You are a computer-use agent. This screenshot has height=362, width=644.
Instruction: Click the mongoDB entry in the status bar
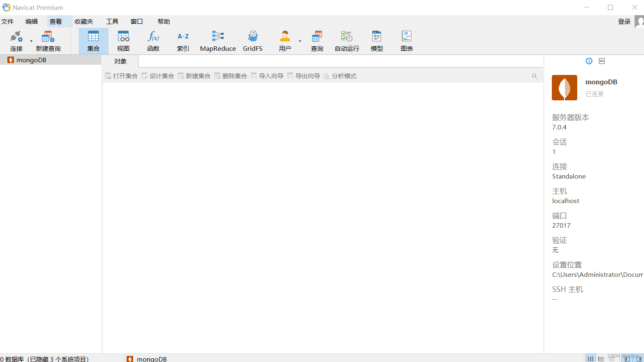147,359
